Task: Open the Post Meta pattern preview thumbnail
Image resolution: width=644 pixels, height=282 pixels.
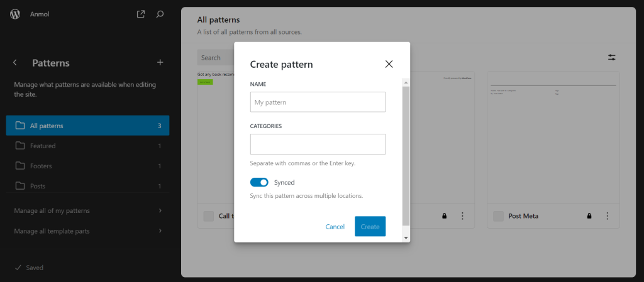Action: tap(553, 138)
